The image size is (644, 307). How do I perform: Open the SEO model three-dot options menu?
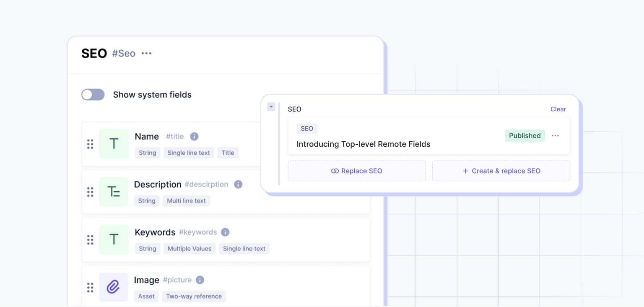[x=146, y=54]
